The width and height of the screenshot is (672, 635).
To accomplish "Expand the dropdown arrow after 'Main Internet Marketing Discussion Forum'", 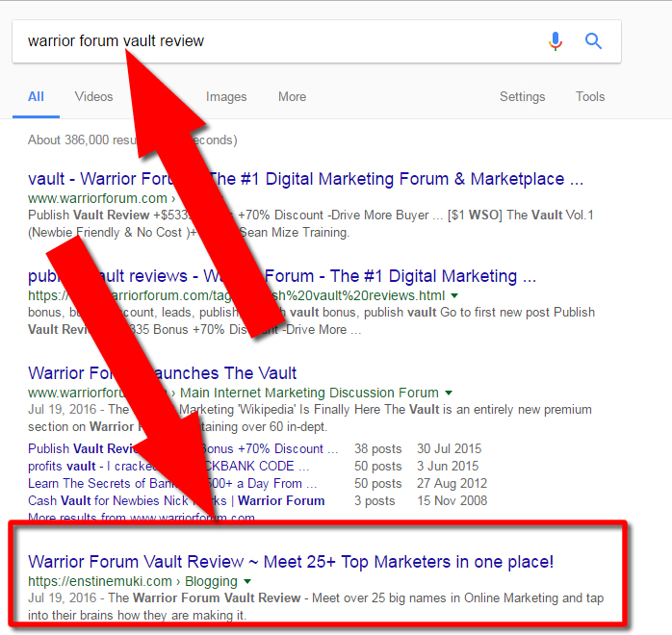I will [449, 393].
